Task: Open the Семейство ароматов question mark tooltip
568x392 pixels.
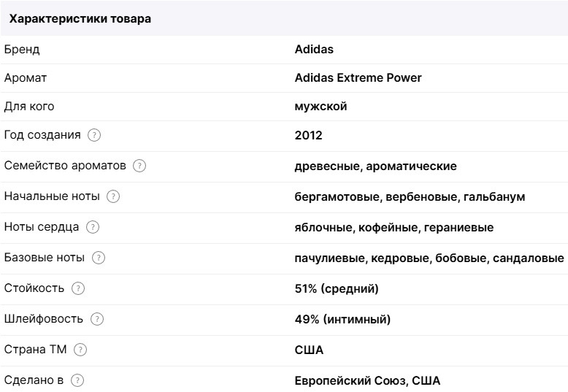Action: pyautogui.click(x=139, y=166)
